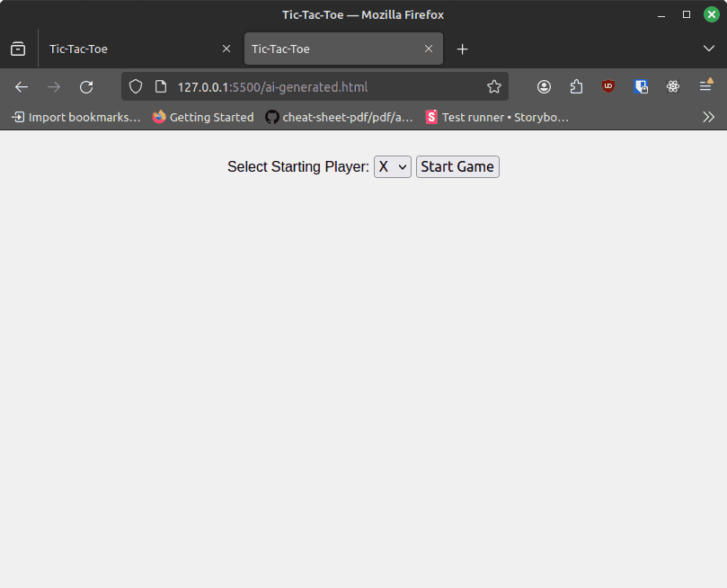Open React Developer Tools extension icon

tap(673, 87)
